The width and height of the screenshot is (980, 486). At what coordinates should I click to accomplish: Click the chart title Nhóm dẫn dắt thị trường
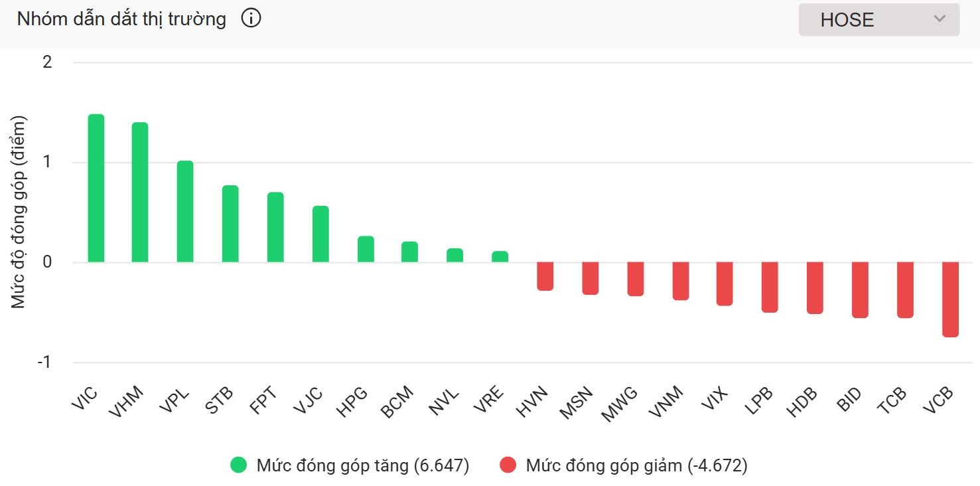(x=121, y=19)
